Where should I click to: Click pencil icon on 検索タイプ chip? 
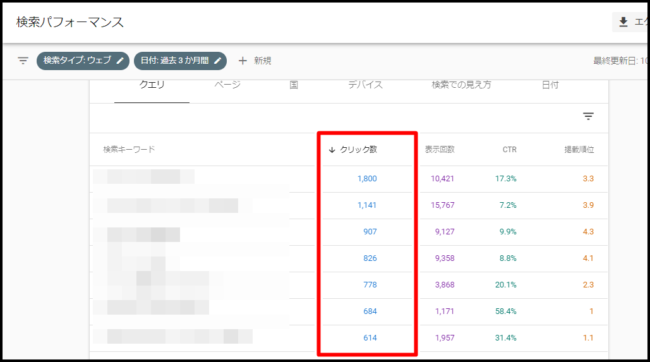click(120, 61)
